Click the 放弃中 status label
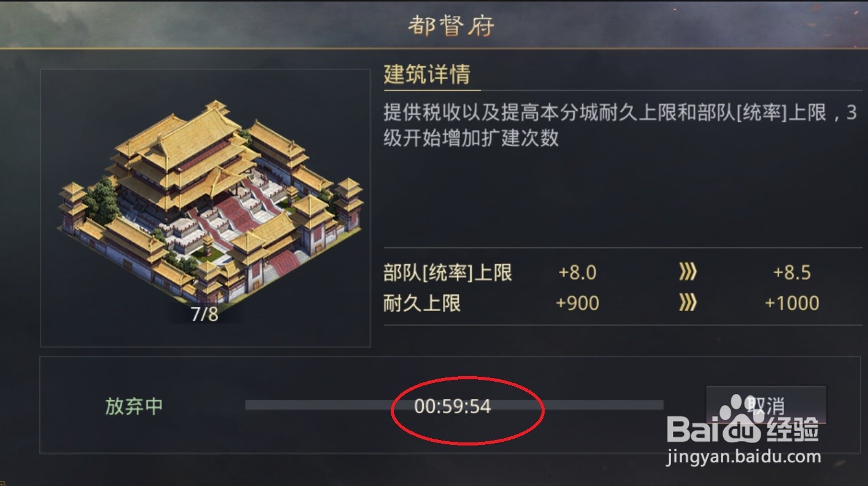The image size is (868, 486). [x=134, y=406]
